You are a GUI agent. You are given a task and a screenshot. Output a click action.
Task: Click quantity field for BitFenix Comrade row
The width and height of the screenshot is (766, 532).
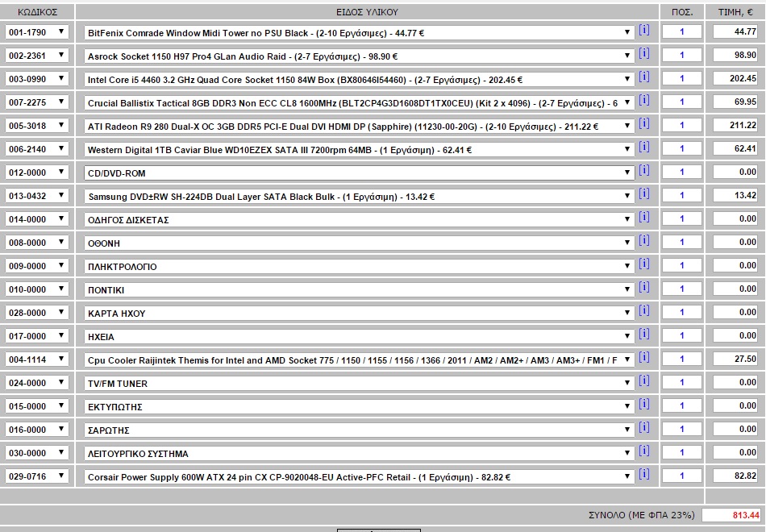point(682,31)
